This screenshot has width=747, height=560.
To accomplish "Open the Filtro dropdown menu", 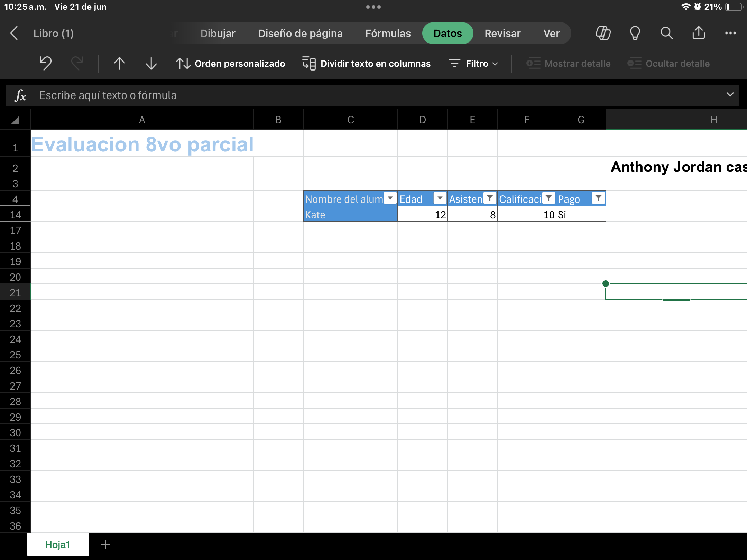I will coord(473,64).
